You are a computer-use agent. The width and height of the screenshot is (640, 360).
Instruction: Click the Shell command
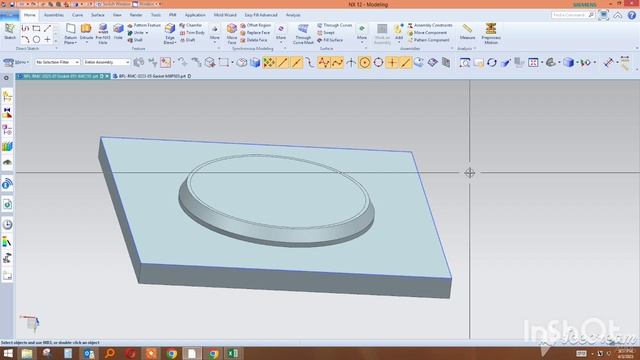point(135,40)
